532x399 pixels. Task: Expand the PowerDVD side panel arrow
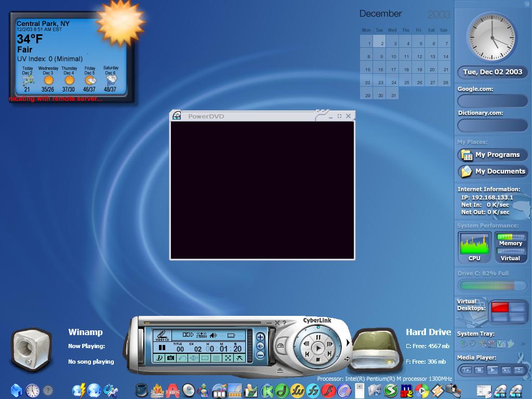[348, 342]
